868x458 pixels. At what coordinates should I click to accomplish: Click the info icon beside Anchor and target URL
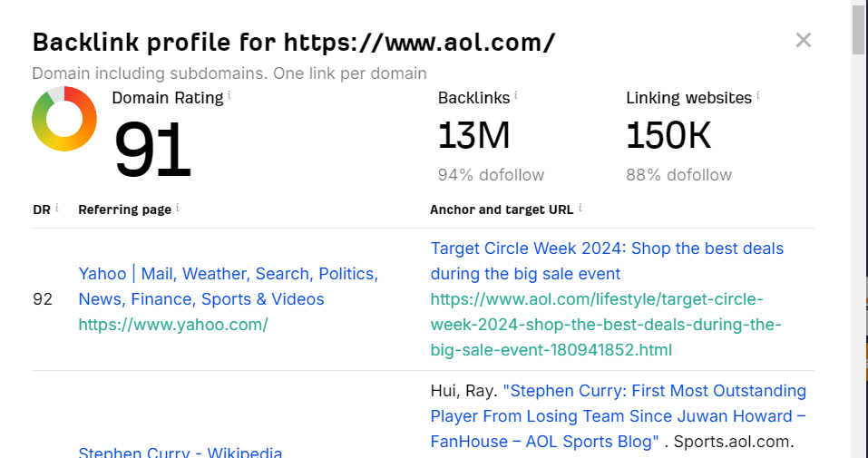580,208
